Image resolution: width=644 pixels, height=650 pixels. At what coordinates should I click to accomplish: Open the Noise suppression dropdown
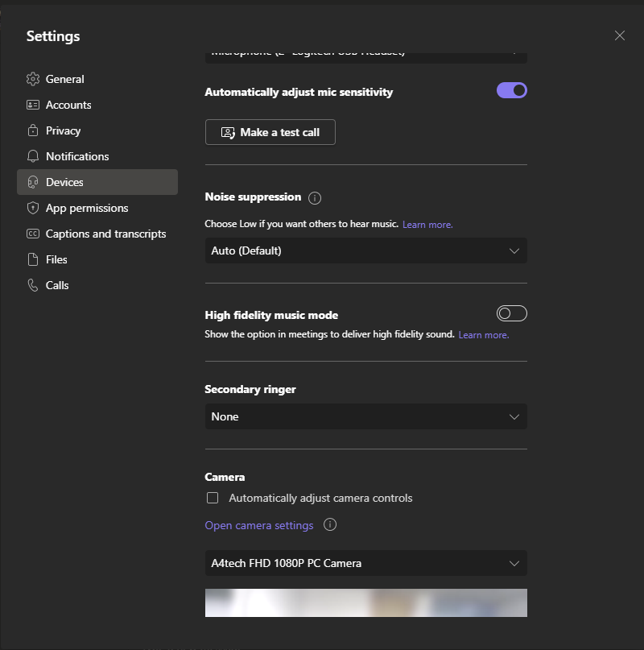(365, 250)
